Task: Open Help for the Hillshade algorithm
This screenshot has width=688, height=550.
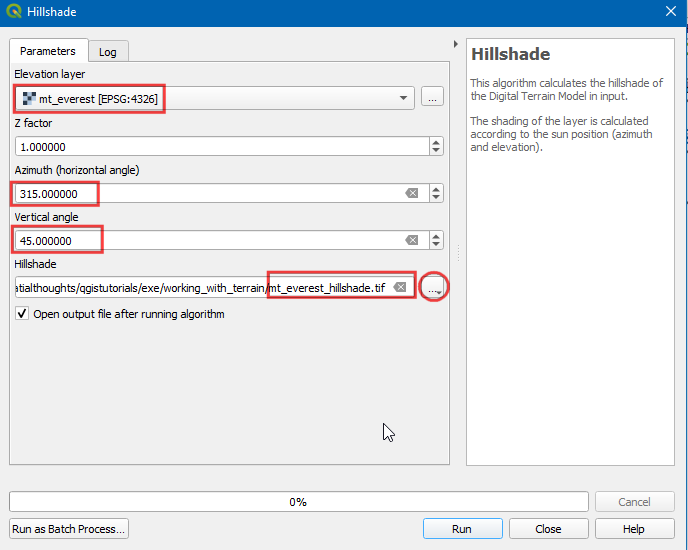Action: tap(633, 529)
